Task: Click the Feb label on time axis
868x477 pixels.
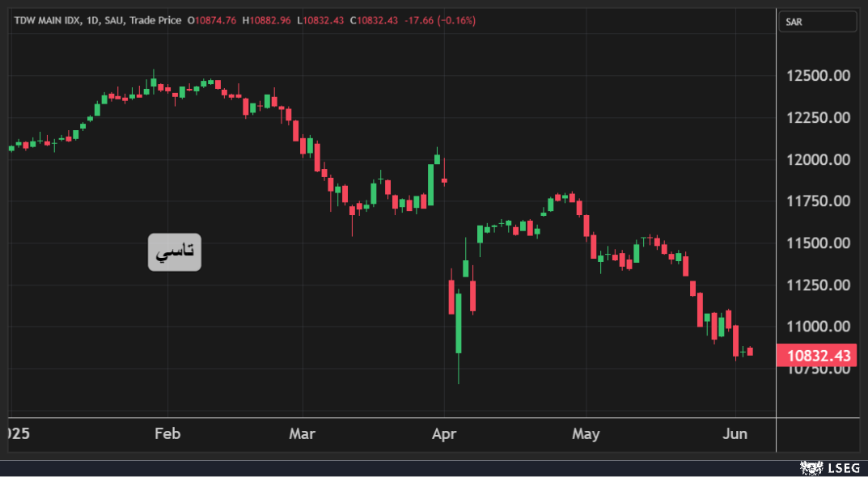Action: coord(167,434)
